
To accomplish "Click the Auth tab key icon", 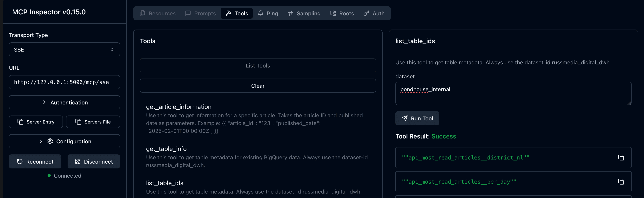I will click(366, 13).
